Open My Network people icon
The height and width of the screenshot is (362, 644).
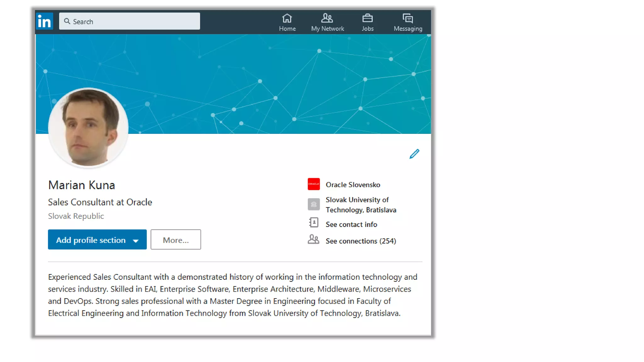pyautogui.click(x=327, y=18)
